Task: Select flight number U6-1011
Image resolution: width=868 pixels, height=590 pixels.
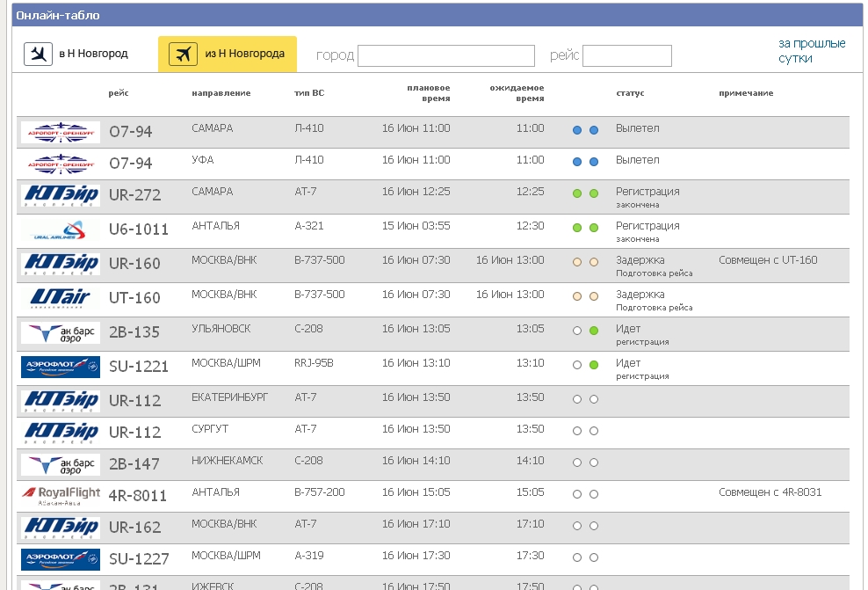Action: [139, 229]
